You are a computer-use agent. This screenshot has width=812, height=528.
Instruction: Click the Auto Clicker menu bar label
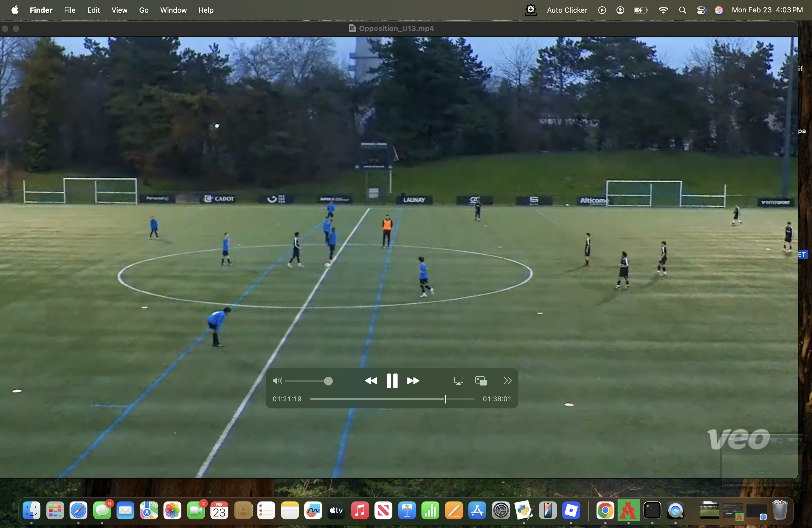567,10
